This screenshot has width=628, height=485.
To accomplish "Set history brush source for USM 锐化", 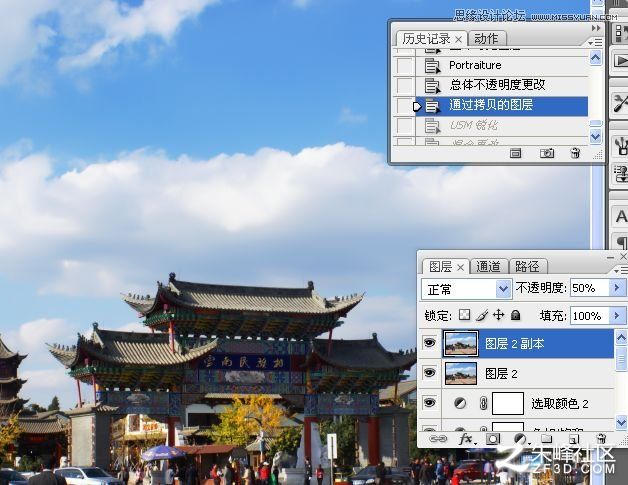I will pyautogui.click(x=404, y=126).
